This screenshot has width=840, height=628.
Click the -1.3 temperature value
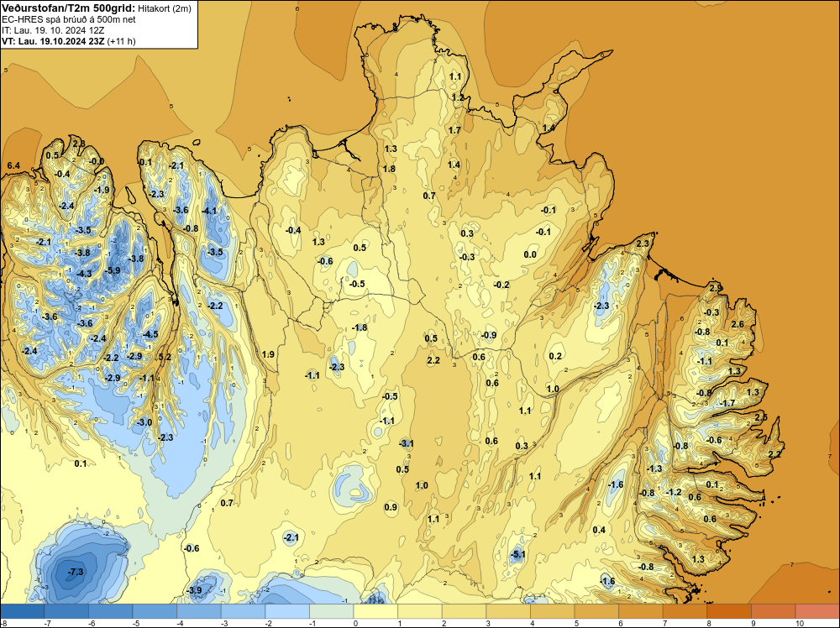[654, 468]
